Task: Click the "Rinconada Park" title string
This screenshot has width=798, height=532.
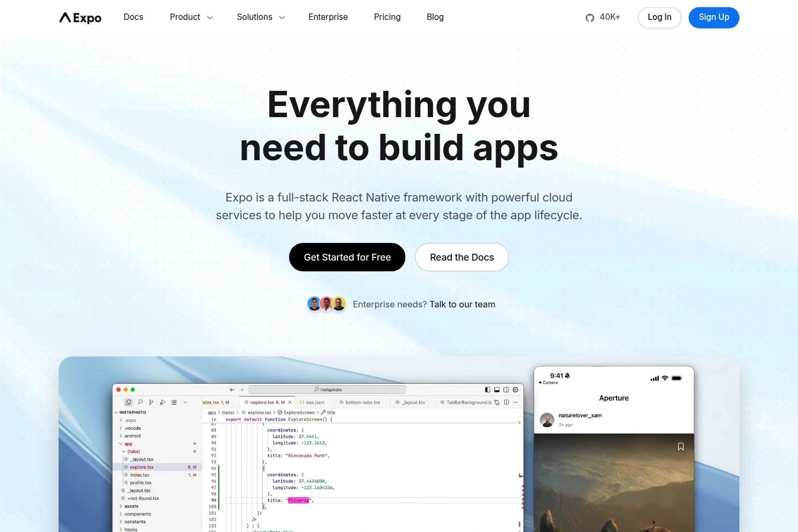Action: tap(307, 456)
